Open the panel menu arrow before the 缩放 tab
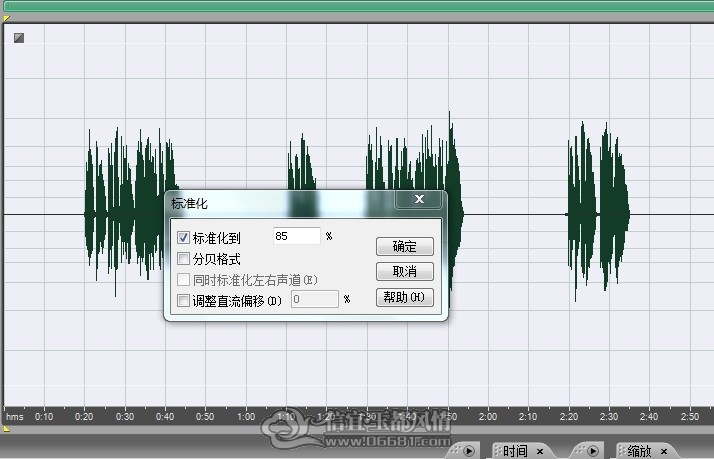Image resolution: width=714 pixels, height=459 pixels. click(x=592, y=451)
